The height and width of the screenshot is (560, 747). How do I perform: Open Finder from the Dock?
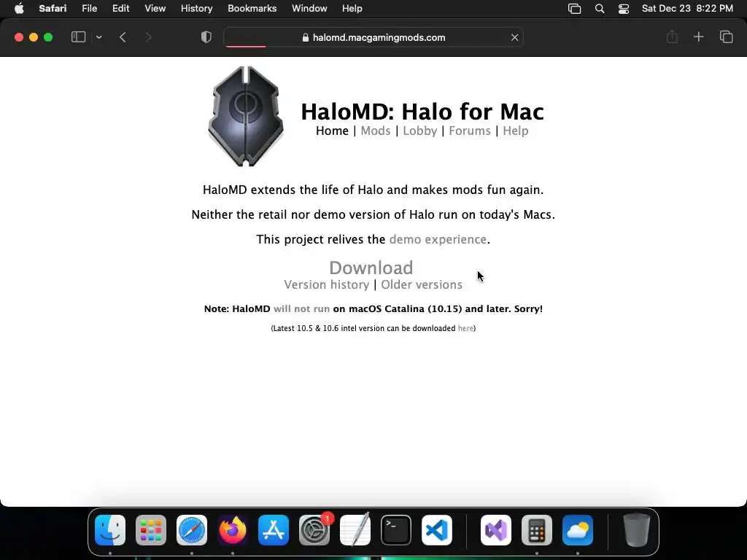(x=110, y=530)
